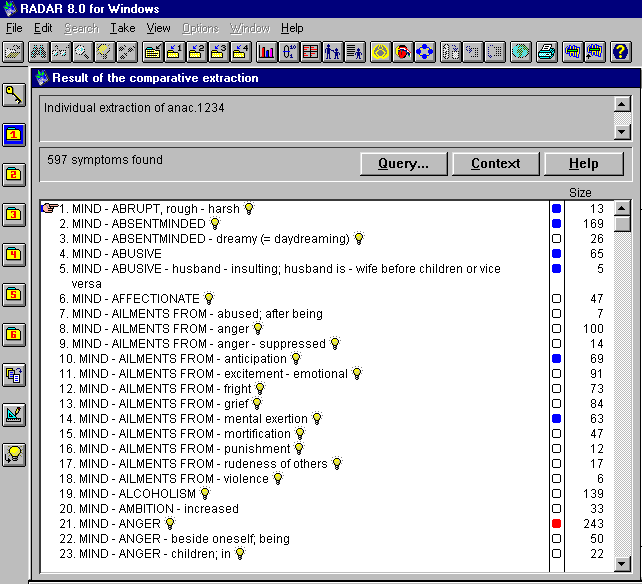
Task: Toggle checkbox for MIND - AMBITION - increased
Action: point(557,509)
